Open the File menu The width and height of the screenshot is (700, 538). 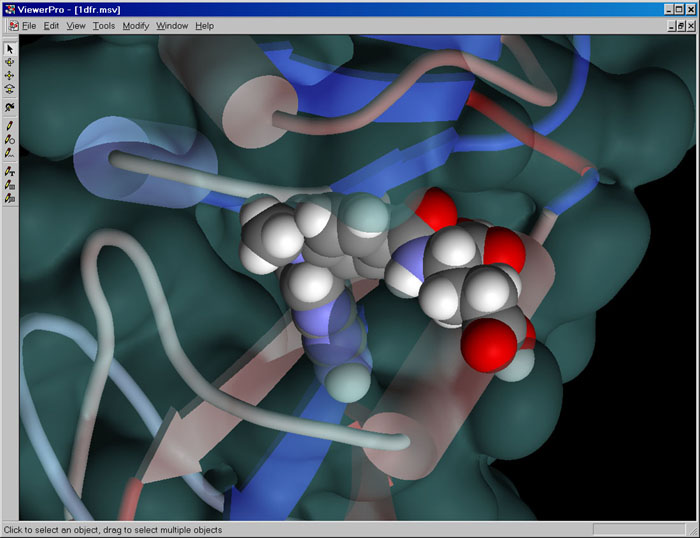29,26
